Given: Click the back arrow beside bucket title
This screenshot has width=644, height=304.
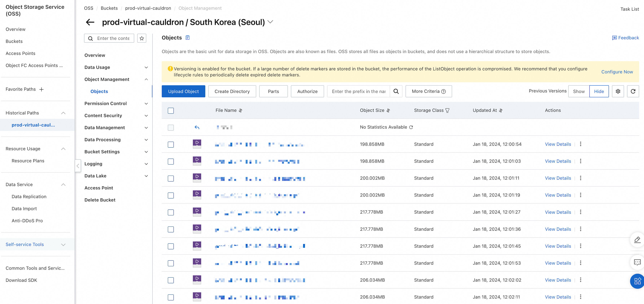Looking at the screenshot, I should [90, 22].
